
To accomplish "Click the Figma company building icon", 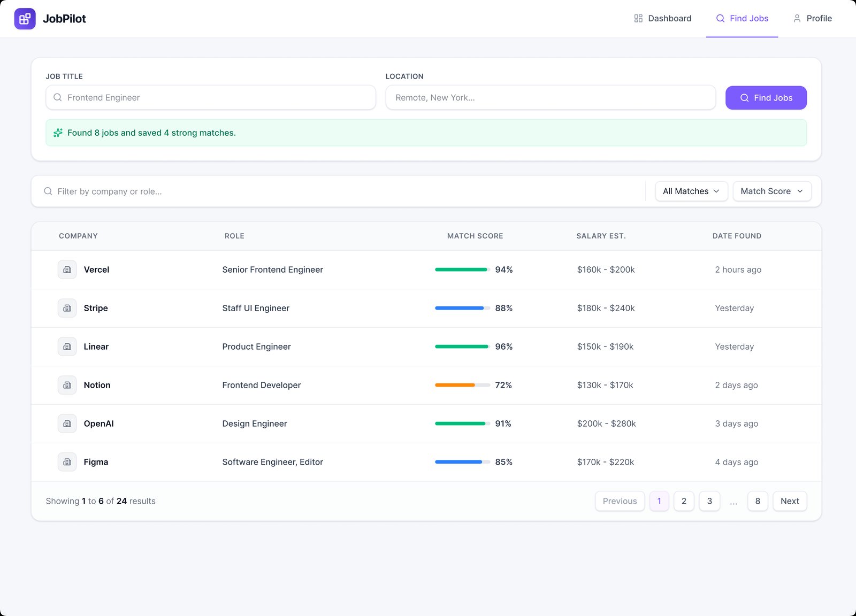I will [67, 462].
